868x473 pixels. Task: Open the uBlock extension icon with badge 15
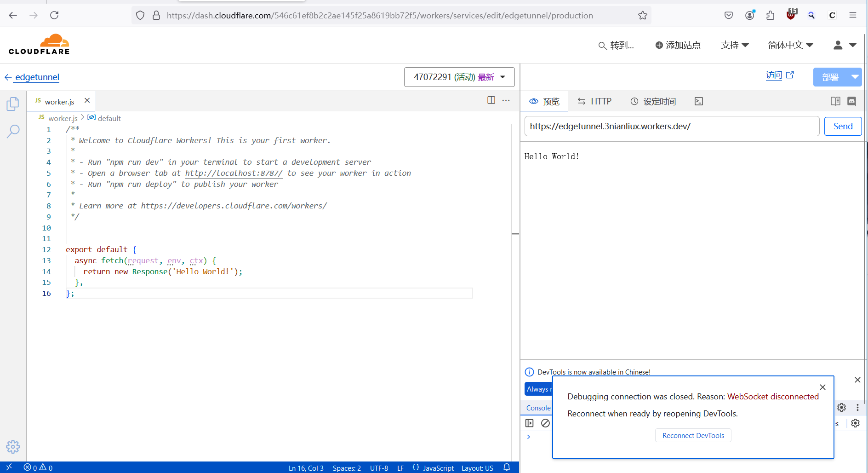coord(791,14)
